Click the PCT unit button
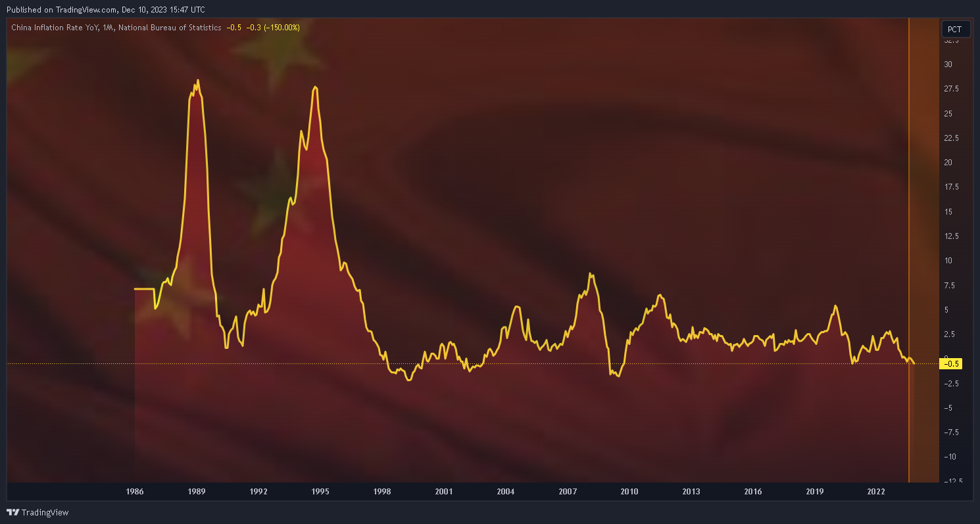 click(956, 30)
